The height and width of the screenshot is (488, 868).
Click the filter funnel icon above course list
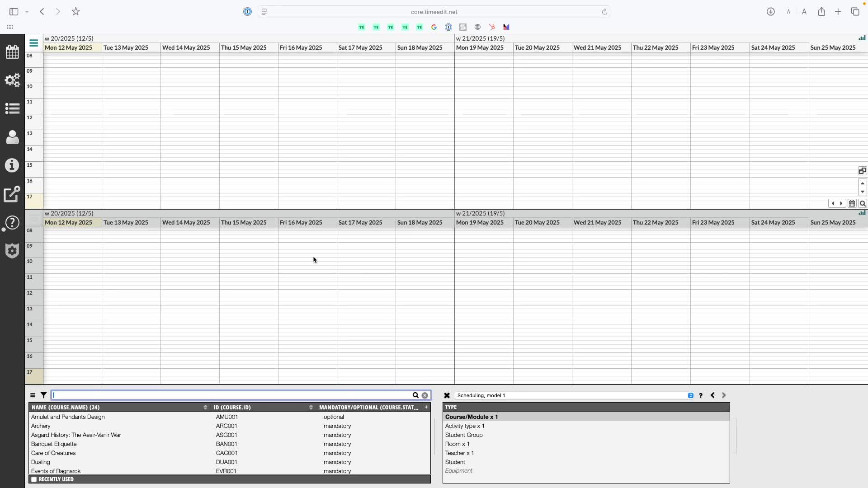[43, 395]
